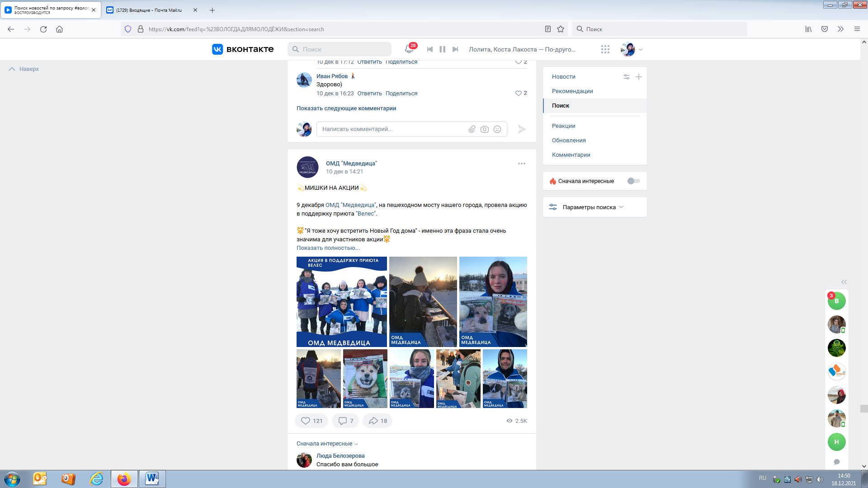Open VK notifications bell
Image resolution: width=868 pixels, height=488 pixels.
(x=409, y=49)
